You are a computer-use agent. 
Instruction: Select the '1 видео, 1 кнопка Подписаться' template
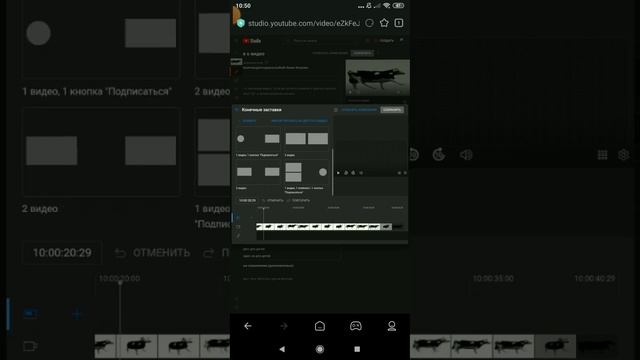pyautogui.click(x=258, y=140)
